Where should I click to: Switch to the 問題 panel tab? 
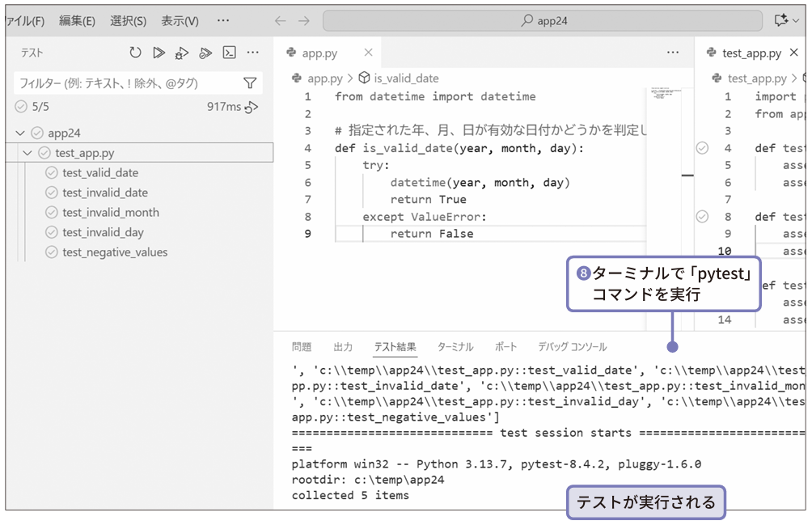coord(302,346)
